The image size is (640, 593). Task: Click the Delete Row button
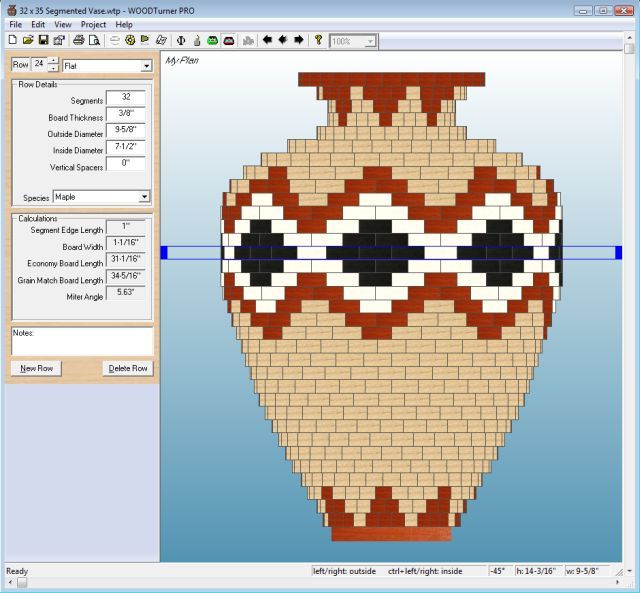coord(128,368)
